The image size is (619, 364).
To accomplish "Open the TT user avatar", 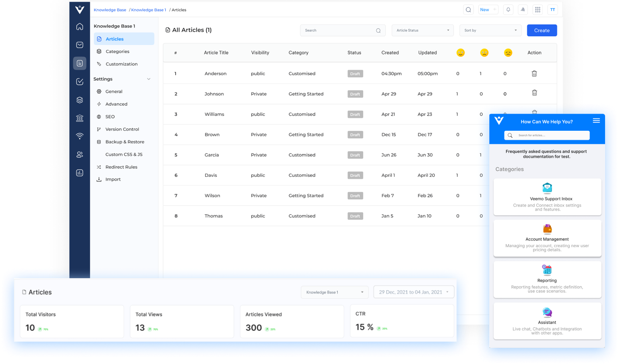I will pos(552,10).
